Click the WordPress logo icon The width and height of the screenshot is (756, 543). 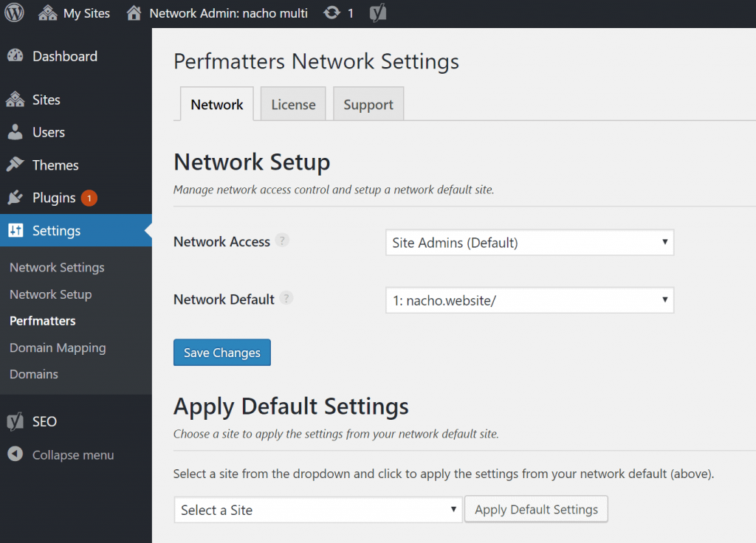coord(14,13)
